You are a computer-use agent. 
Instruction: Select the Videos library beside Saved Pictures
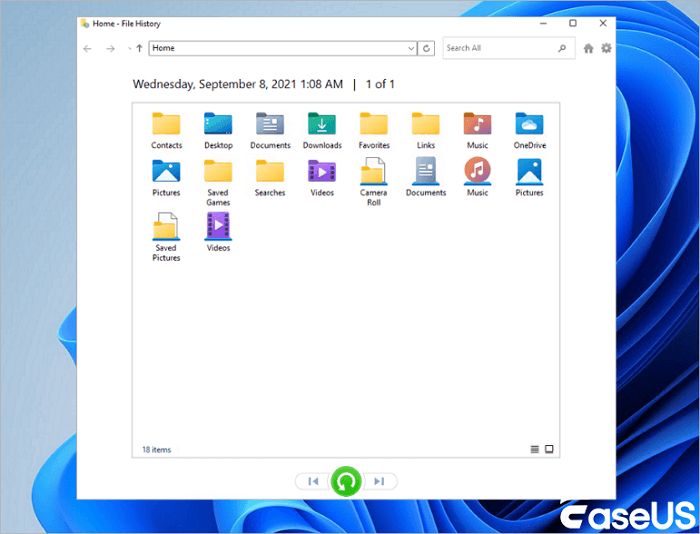[218, 232]
